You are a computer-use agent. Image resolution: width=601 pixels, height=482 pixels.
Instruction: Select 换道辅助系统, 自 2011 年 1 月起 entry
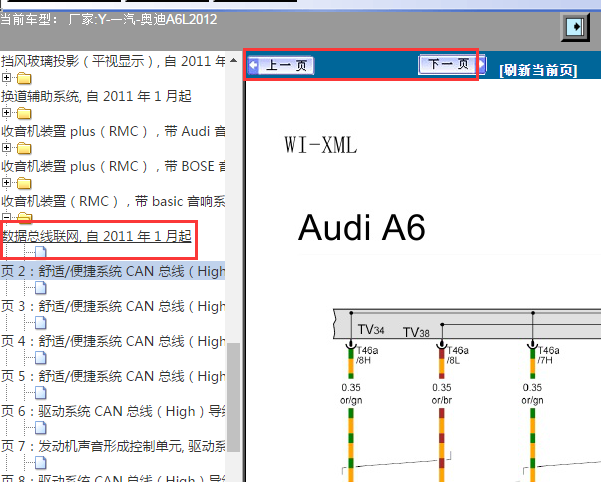coord(96,96)
